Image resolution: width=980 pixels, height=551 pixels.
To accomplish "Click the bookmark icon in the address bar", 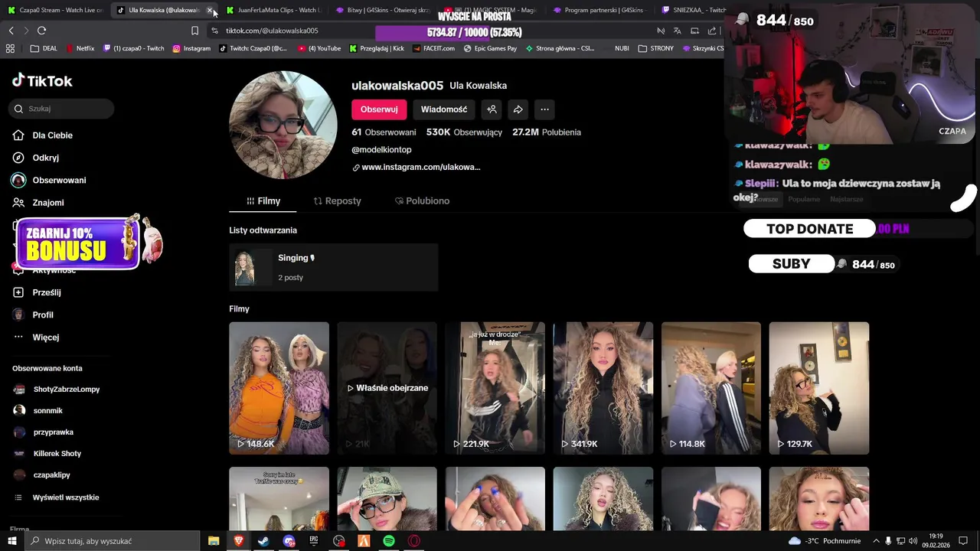I will tap(194, 31).
